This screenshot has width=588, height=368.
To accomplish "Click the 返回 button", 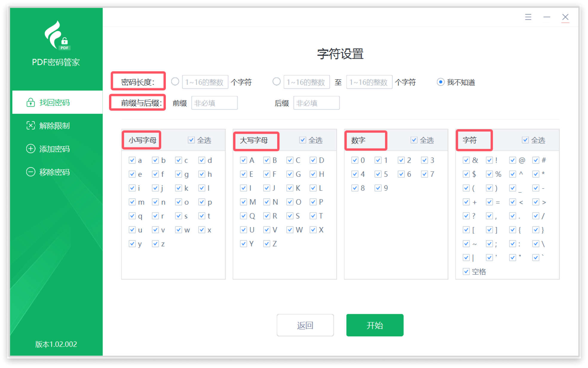I will [305, 325].
